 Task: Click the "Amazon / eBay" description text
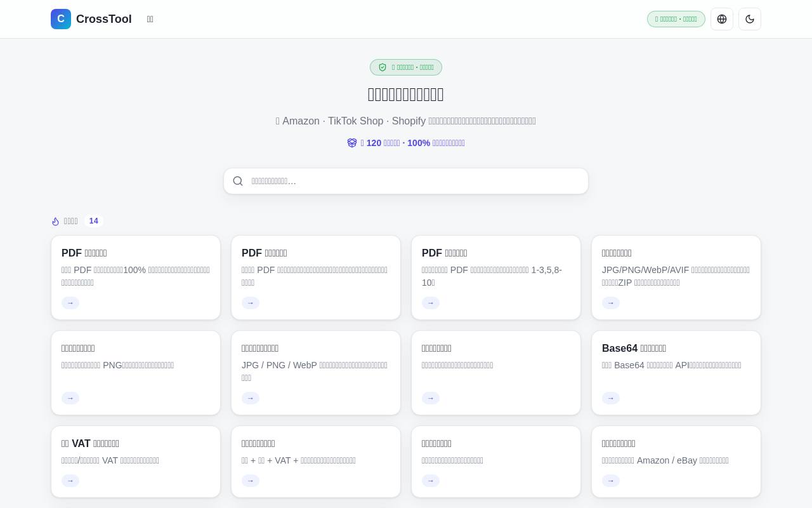(665, 460)
